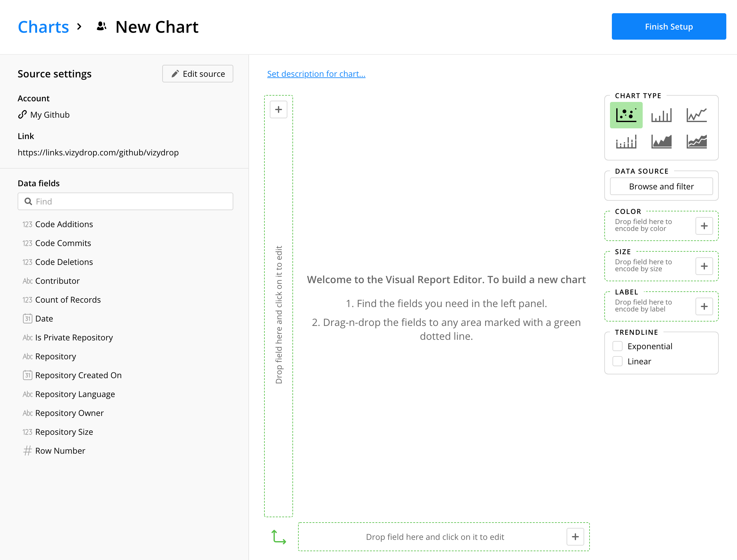Click plus to add a color encoding field
737x560 pixels.
click(704, 226)
